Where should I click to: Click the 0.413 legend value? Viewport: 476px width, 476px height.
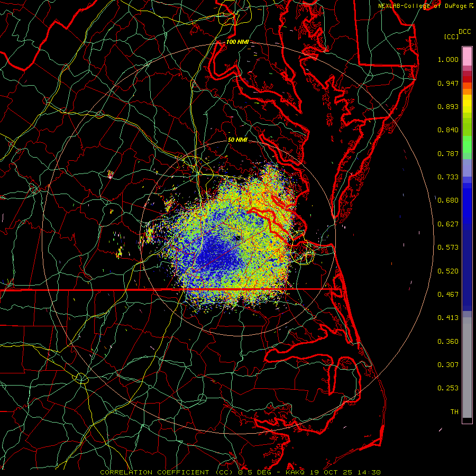(x=448, y=318)
